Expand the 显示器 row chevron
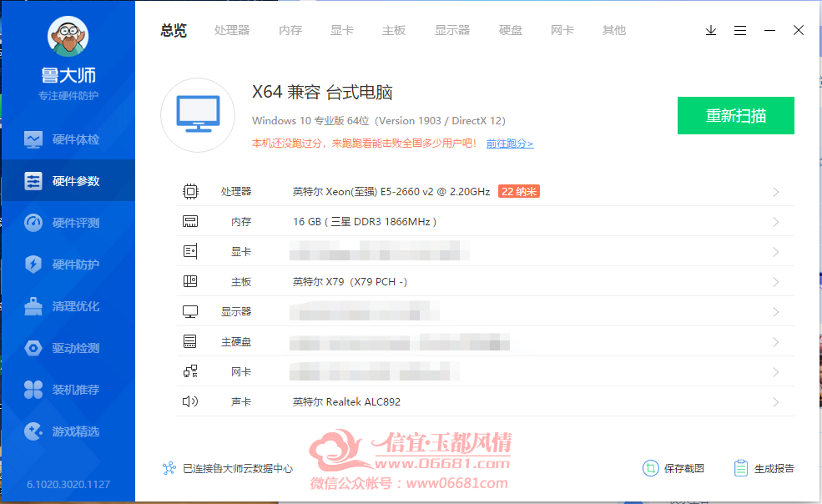This screenshot has width=822, height=504. click(776, 312)
